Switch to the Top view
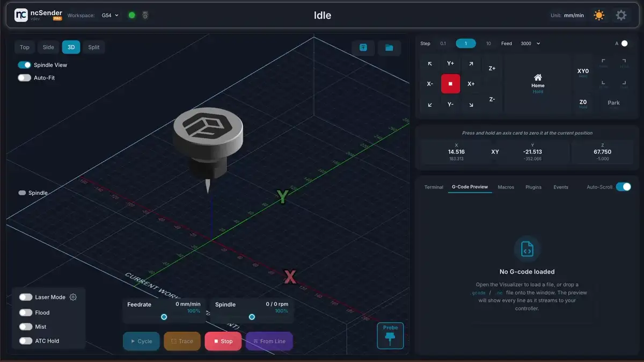644x362 pixels. tap(25, 47)
